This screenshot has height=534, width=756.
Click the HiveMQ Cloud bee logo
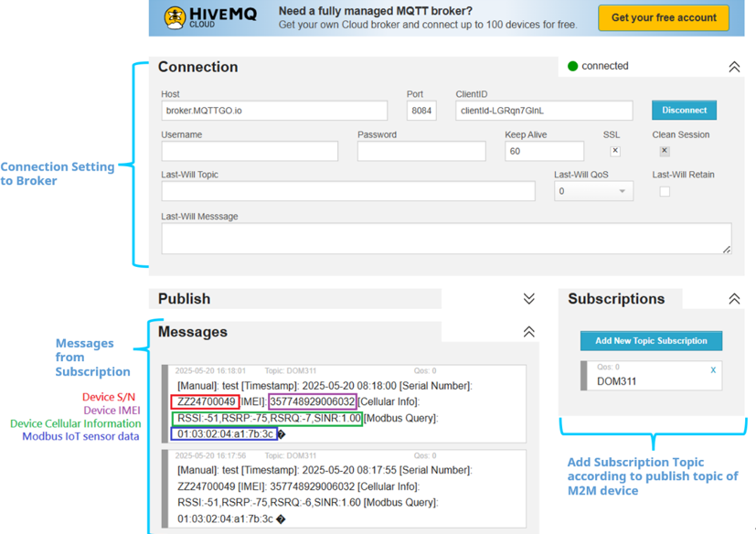[175, 16]
